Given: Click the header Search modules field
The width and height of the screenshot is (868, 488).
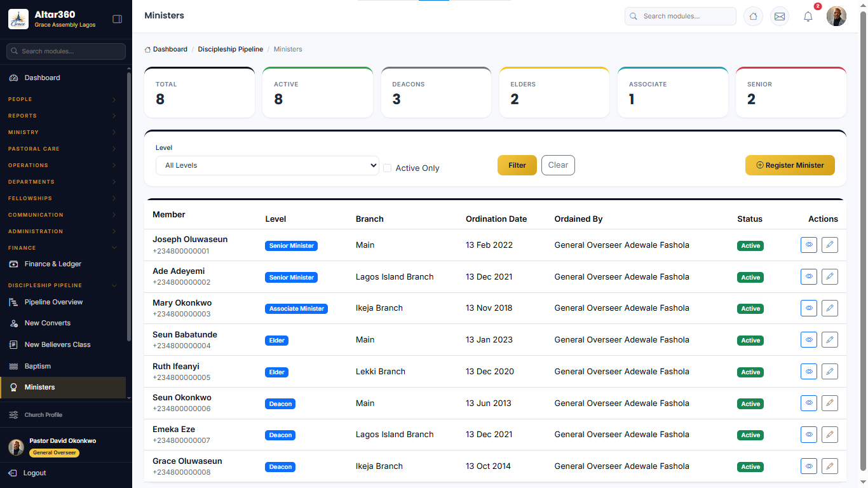Looking at the screenshot, I should [680, 16].
